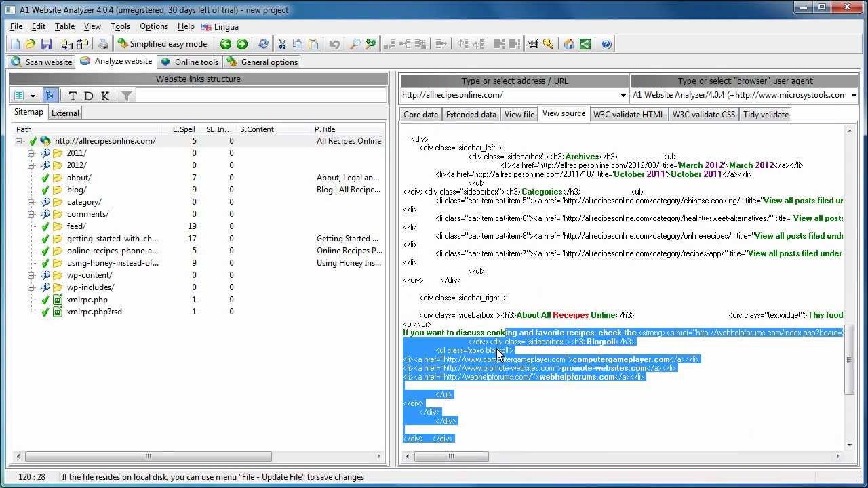This screenshot has width=868, height=488.
Task: Click the Cut scissors icon
Action: coord(282,44)
